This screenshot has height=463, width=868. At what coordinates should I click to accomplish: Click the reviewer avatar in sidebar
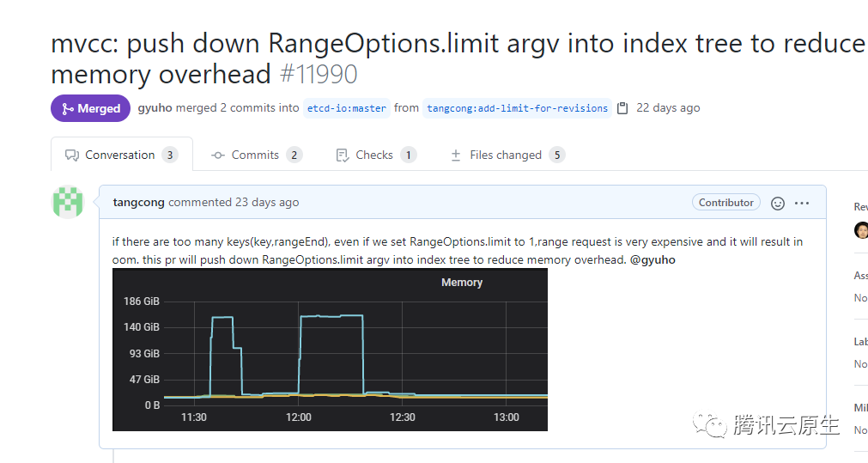tap(861, 230)
